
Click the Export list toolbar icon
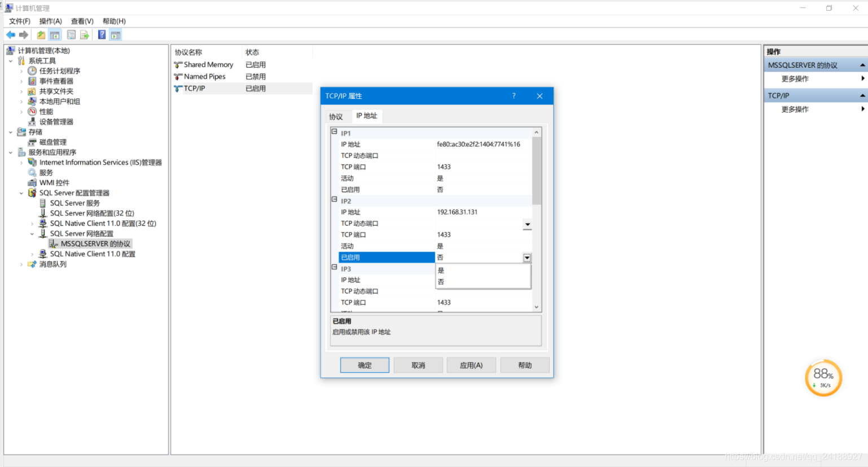(85, 35)
